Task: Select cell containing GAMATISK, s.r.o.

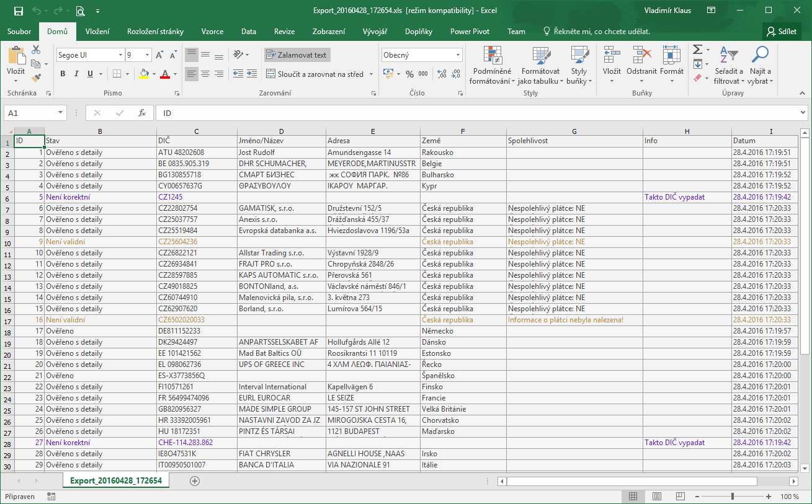Action: click(x=281, y=208)
